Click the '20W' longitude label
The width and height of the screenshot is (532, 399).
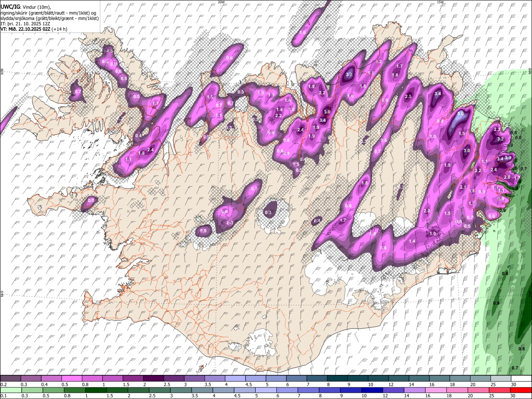221,2
